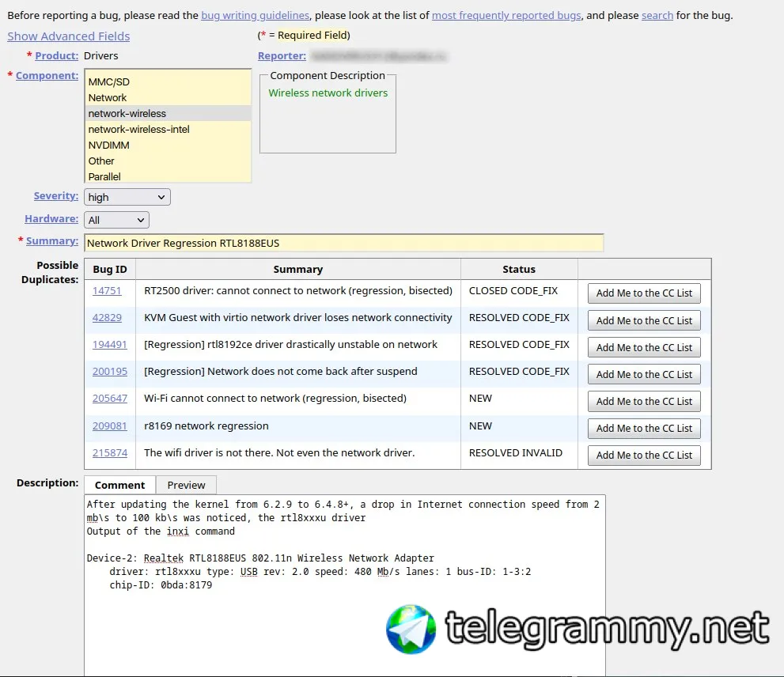Viewport: 784px width, 677px height.
Task: Click 'r8169 network regression' summary text
Action: point(206,426)
